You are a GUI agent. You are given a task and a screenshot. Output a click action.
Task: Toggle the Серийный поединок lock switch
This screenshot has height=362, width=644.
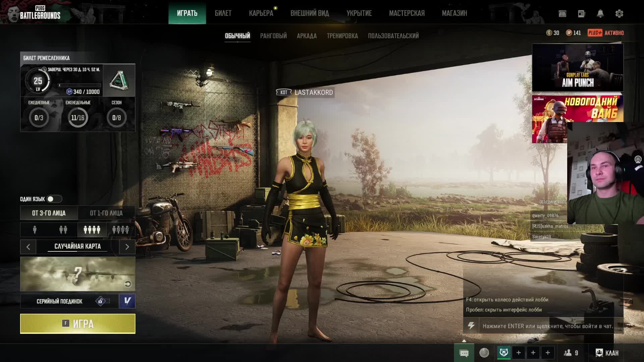(x=102, y=301)
